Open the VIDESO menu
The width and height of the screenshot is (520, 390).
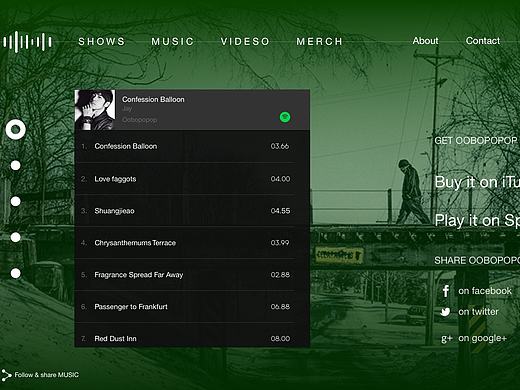coord(245,41)
